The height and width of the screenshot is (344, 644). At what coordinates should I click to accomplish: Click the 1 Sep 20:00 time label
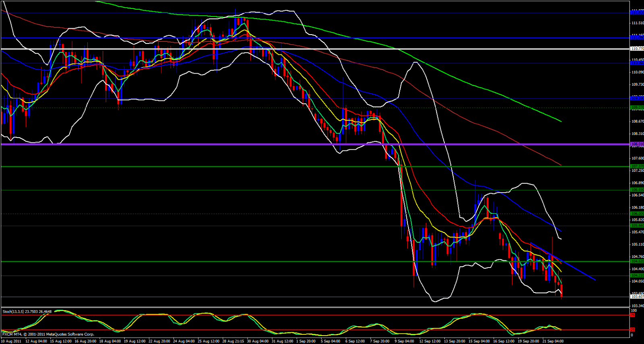(305, 341)
